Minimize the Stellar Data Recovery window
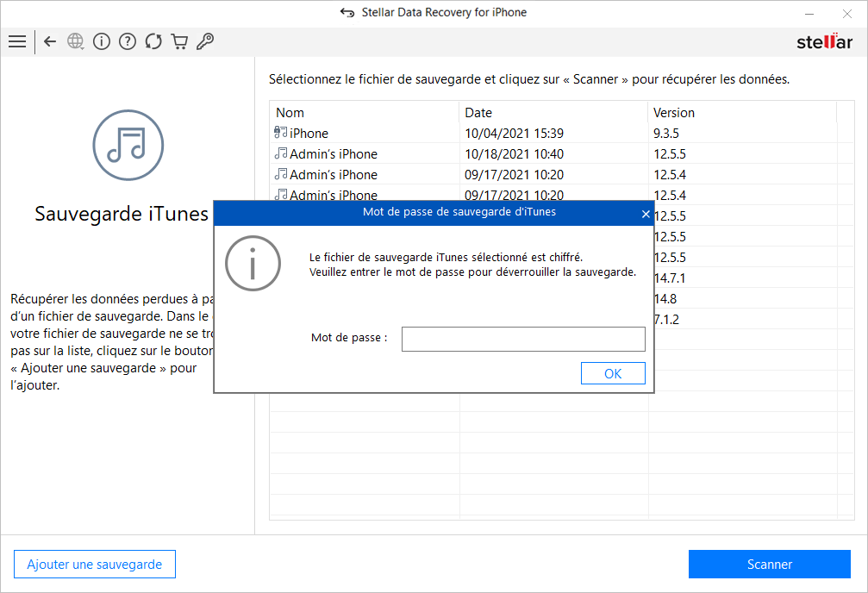The height and width of the screenshot is (593, 868). coord(809,13)
